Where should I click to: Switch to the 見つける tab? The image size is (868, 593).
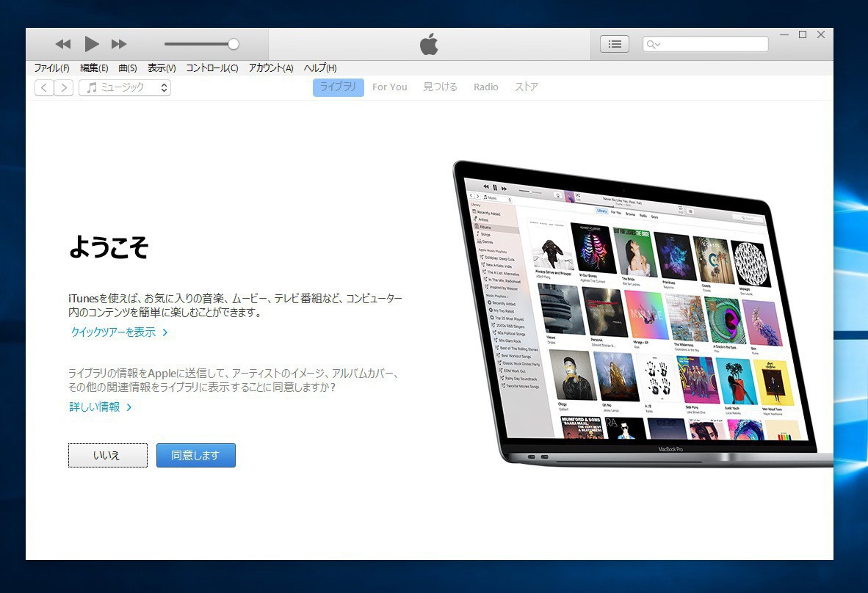tap(440, 87)
